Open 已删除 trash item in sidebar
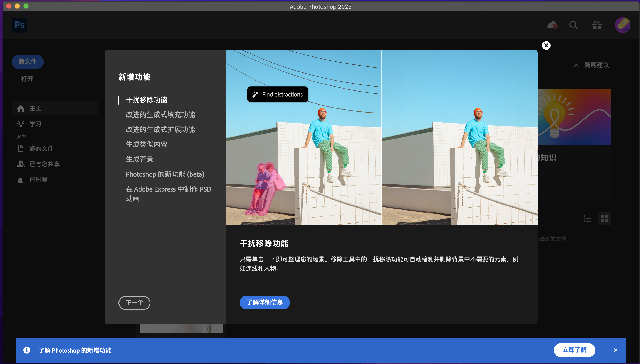Screen dimensions: 640x364 click(x=38, y=179)
